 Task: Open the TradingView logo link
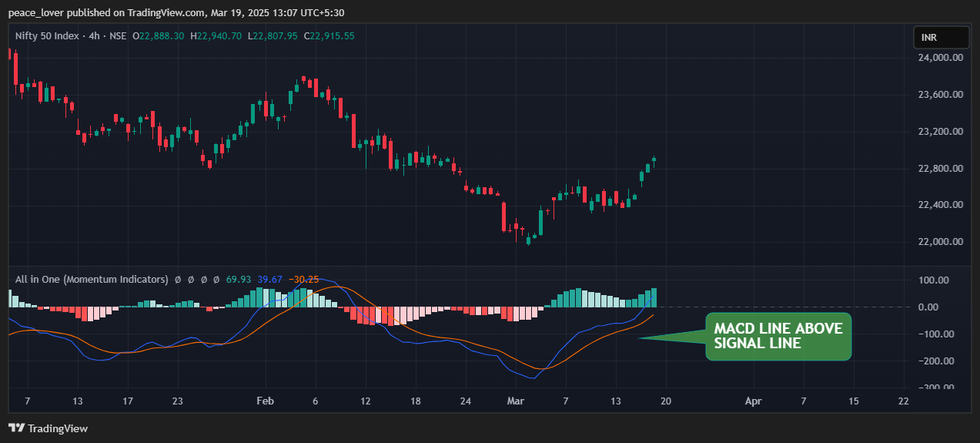tap(48, 428)
